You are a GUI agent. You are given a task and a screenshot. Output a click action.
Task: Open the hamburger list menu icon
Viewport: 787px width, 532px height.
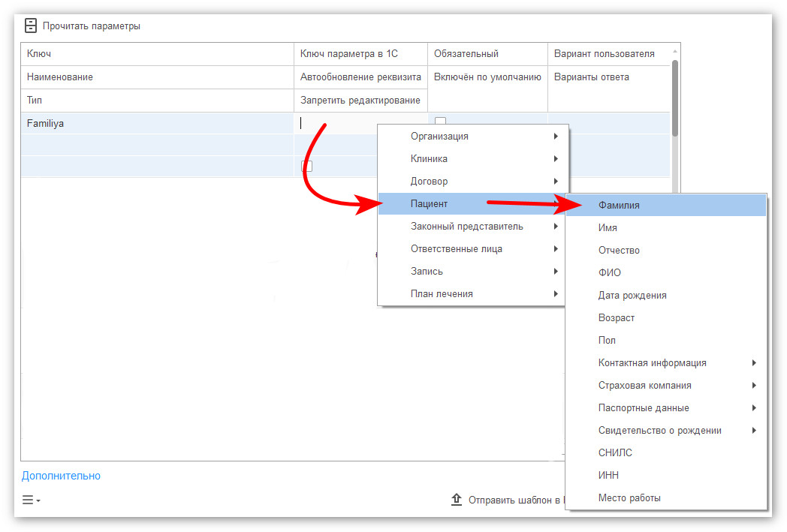tap(31, 500)
